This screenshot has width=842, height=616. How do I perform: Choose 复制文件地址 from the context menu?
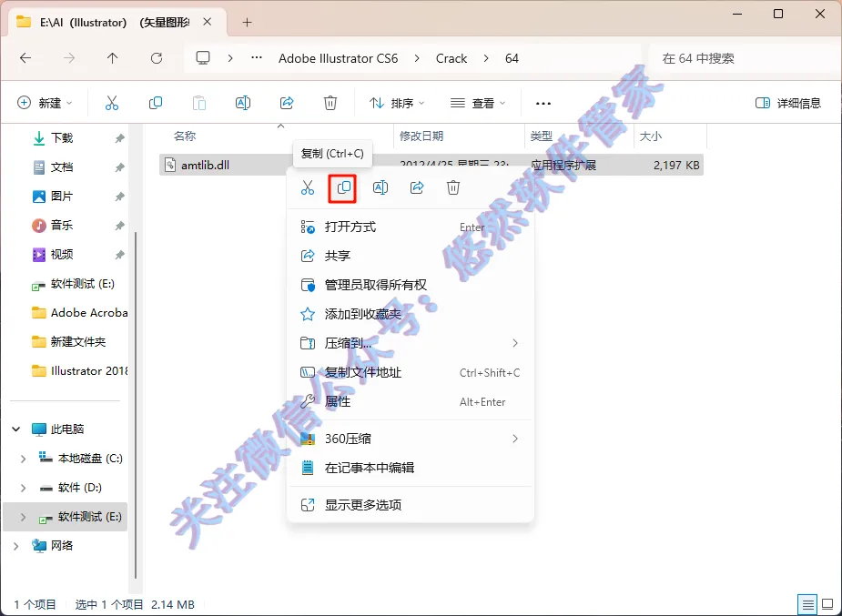click(411, 372)
